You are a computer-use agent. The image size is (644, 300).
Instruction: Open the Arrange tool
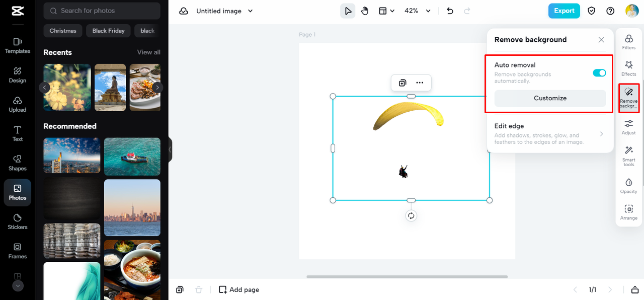(x=628, y=212)
